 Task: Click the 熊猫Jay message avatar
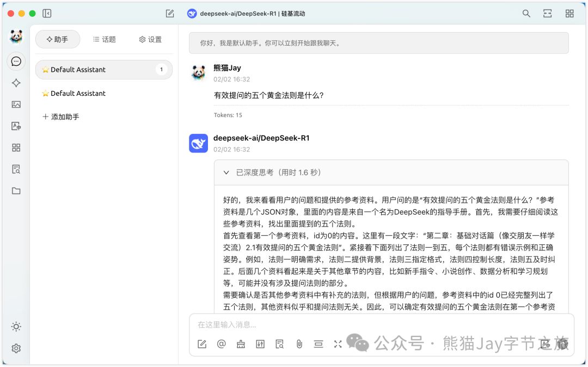(x=198, y=73)
